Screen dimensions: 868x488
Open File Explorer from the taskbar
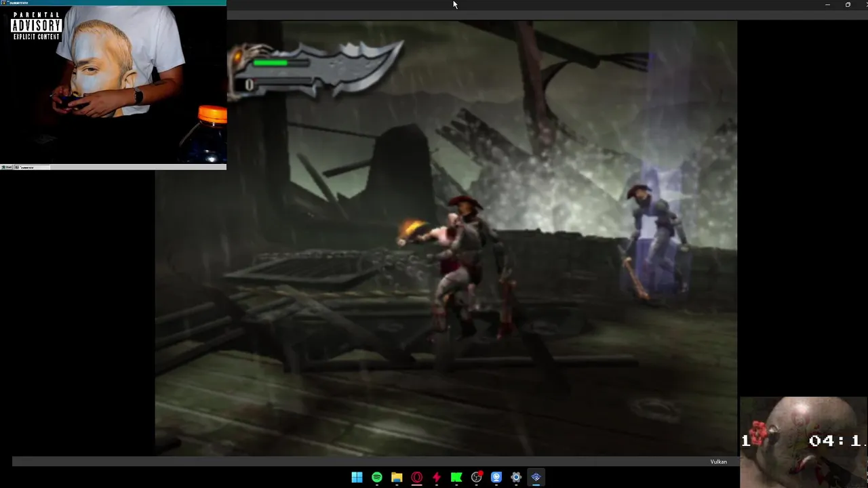tap(397, 477)
